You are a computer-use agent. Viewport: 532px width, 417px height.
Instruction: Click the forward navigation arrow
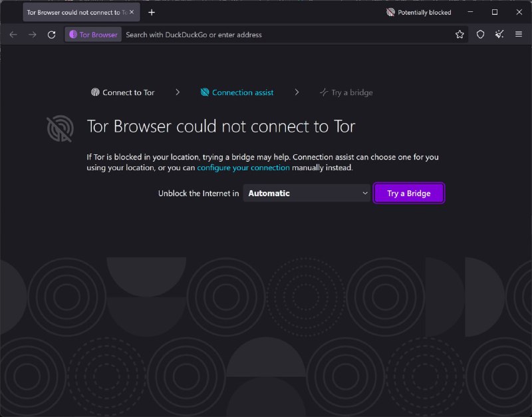tap(31, 34)
